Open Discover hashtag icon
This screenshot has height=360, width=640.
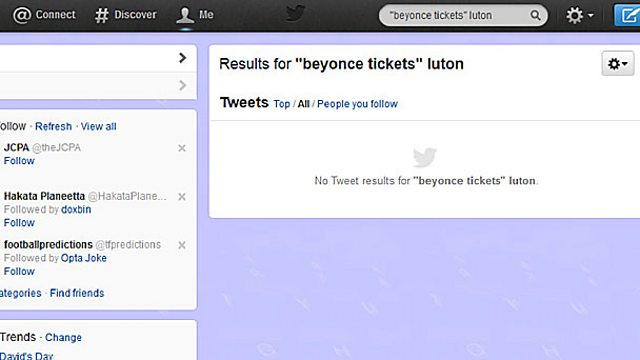(102, 15)
